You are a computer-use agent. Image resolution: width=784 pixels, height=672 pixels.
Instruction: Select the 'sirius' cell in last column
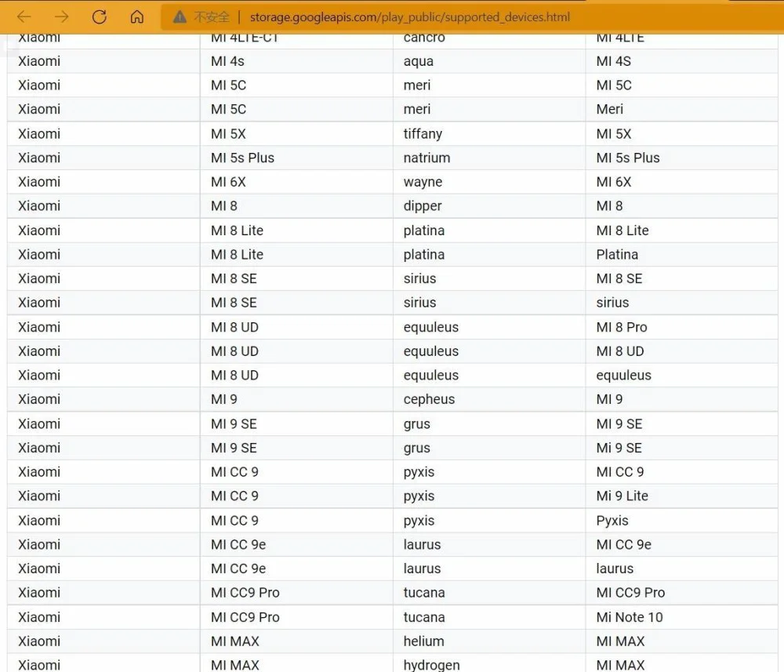click(681, 303)
